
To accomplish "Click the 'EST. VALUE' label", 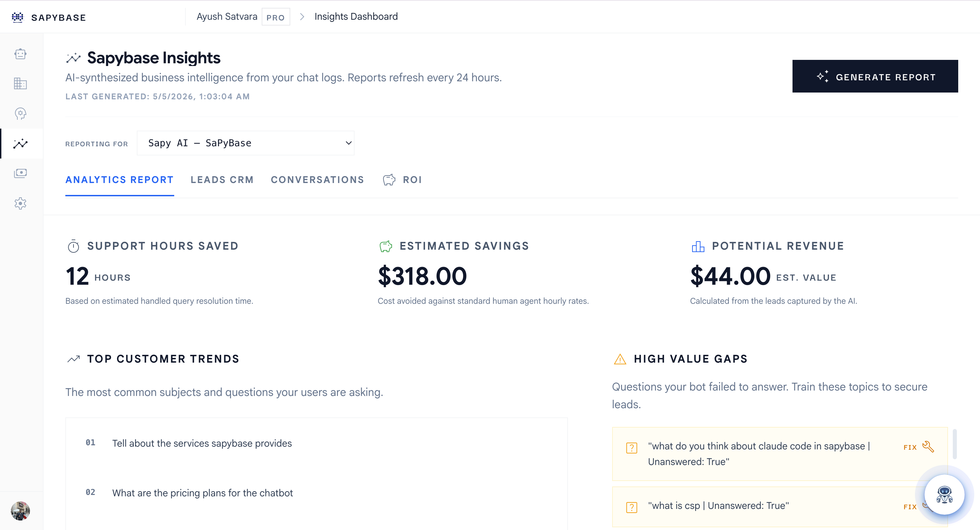I will [806, 278].
